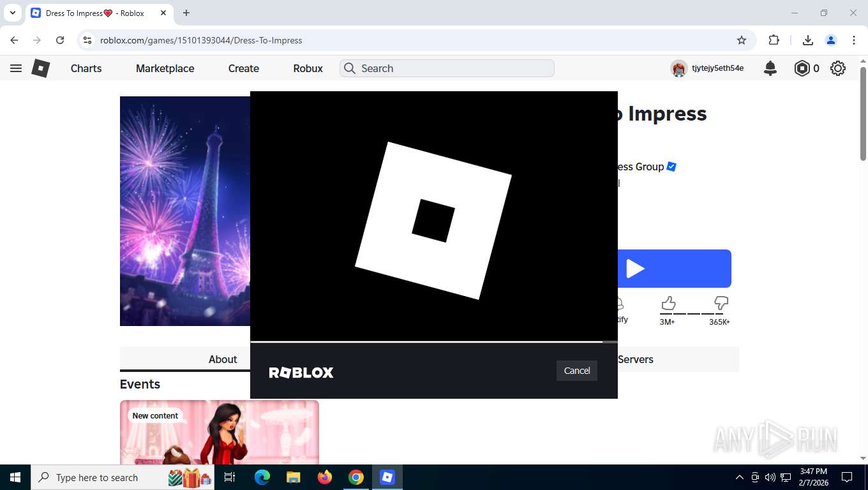Bookmark this page with star icon
The width and height of the screenshot is (868, 490).
(x=742, y=40)
